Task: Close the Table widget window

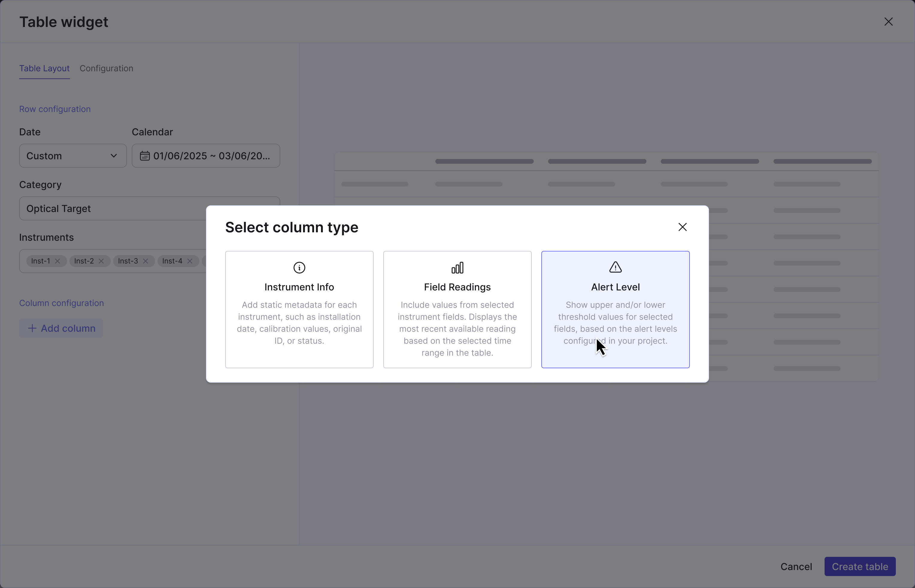Action: tap(888, 22)
